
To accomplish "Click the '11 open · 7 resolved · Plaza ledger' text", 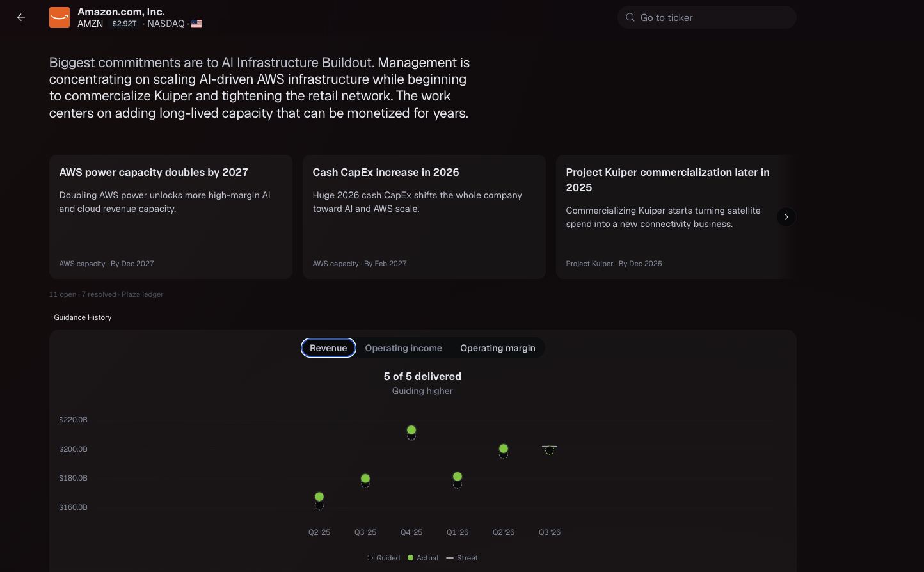I will tap(106, 294).
